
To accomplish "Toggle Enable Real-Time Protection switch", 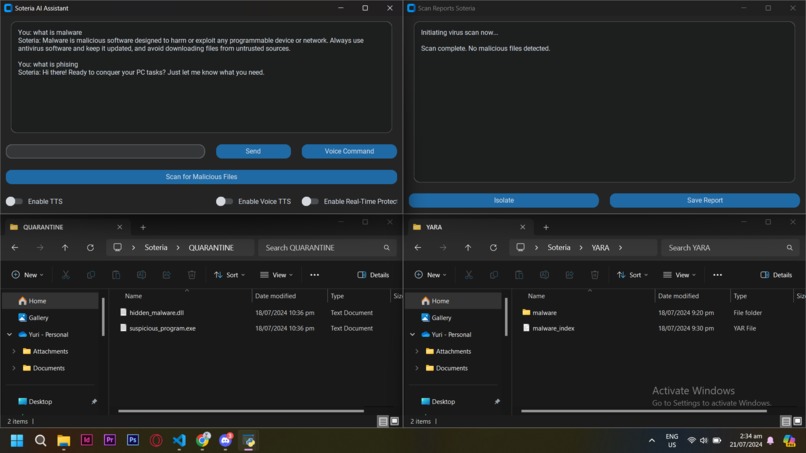I will pyautogui.click(x=310, y=202).
